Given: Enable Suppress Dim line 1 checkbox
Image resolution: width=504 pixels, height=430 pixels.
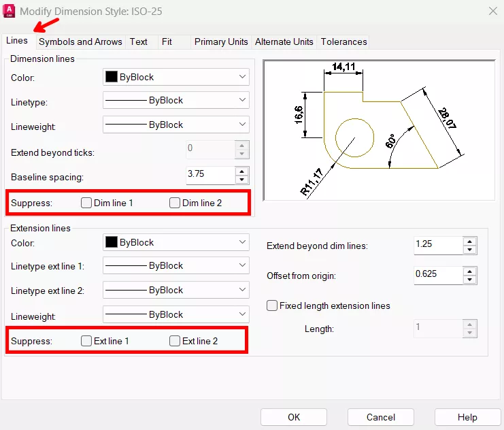Looking at the screenshot, I should 86,203.
